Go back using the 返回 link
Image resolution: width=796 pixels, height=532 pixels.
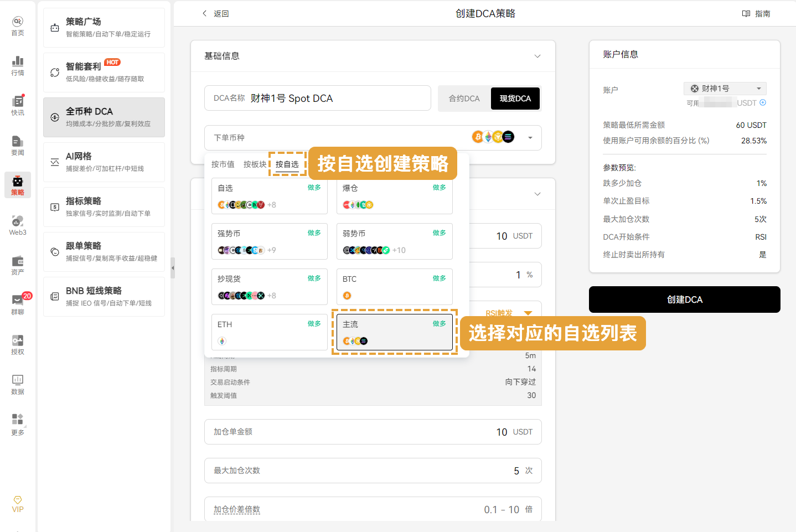coord(216,14)
